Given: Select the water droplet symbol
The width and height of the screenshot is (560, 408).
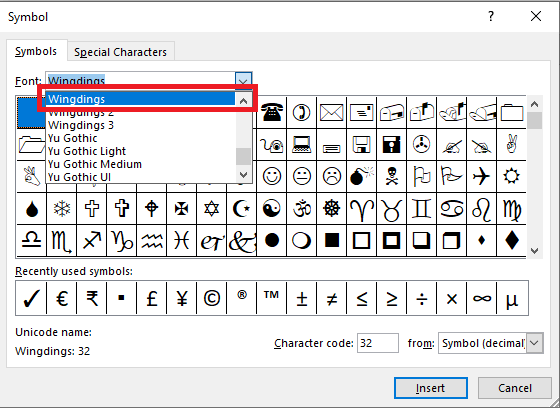Looking at the screenshot, I should (x=32, y=209).
